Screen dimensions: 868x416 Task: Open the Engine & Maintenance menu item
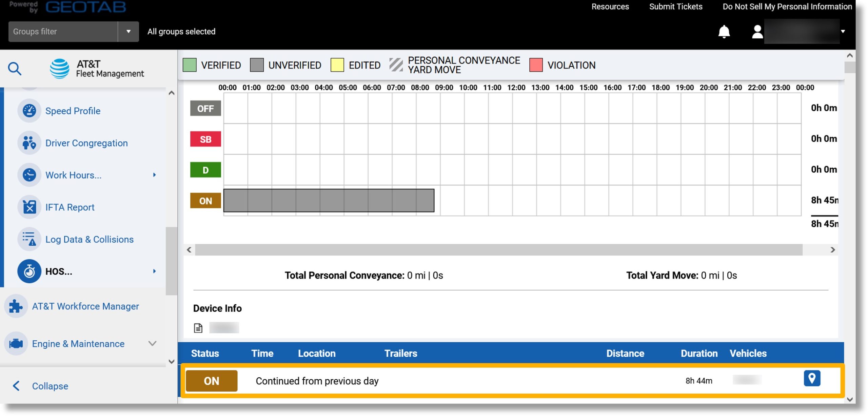[78, 344]
